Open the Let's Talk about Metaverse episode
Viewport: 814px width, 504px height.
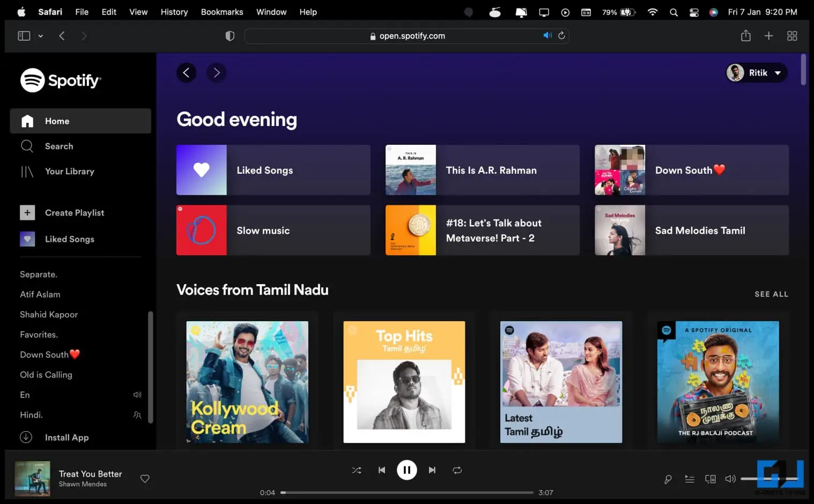(x=483, y=230)
